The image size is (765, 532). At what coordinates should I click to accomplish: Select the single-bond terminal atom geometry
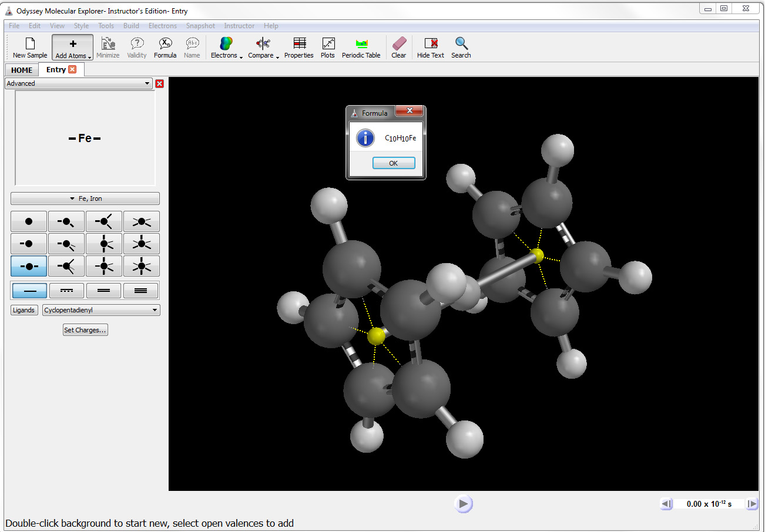29,244
